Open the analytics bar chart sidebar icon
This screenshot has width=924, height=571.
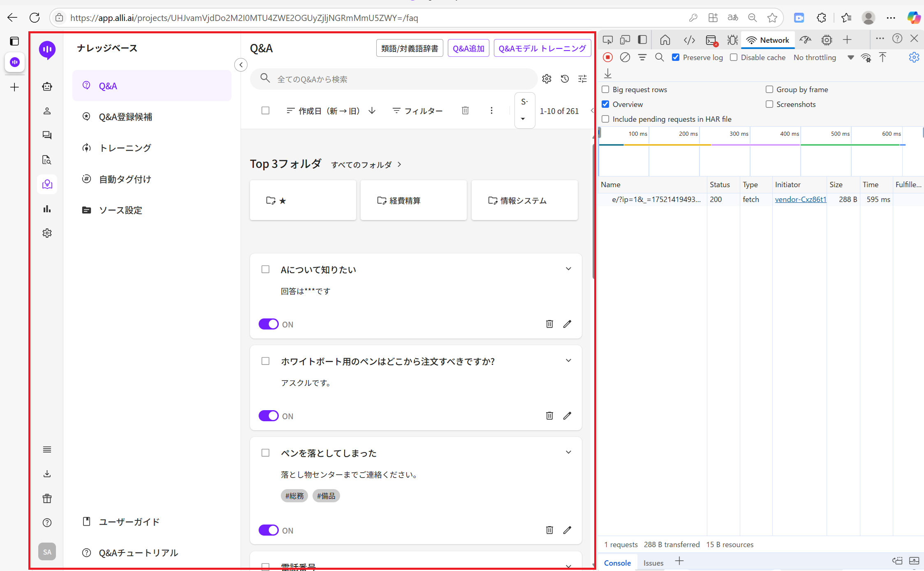[47, 209]
